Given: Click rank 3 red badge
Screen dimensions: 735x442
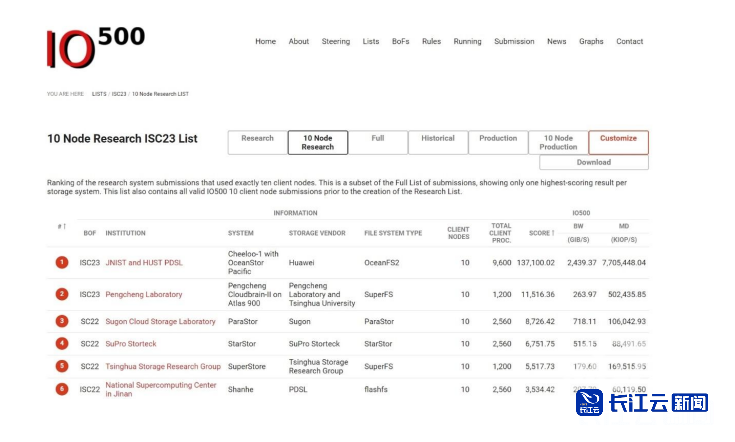Looking at the screenshot, I should click(62, 321).
